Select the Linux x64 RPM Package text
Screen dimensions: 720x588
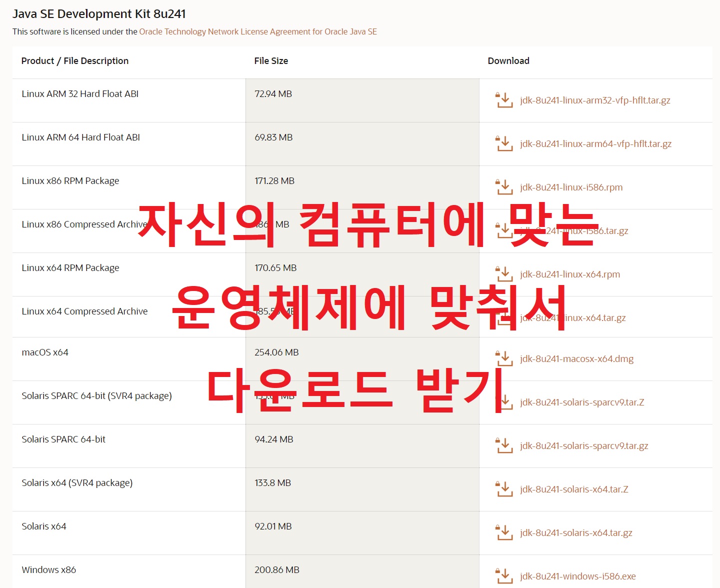70,267
